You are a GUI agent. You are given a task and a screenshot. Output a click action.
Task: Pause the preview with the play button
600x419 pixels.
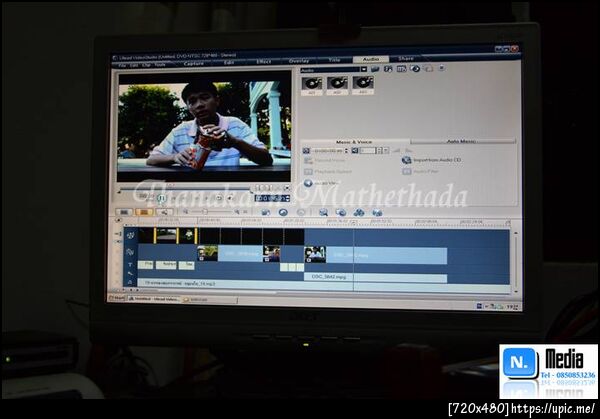(162, 198)
